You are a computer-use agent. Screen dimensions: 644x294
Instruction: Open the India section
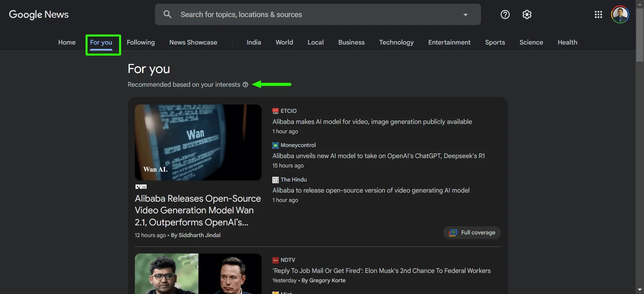(254, 42)
